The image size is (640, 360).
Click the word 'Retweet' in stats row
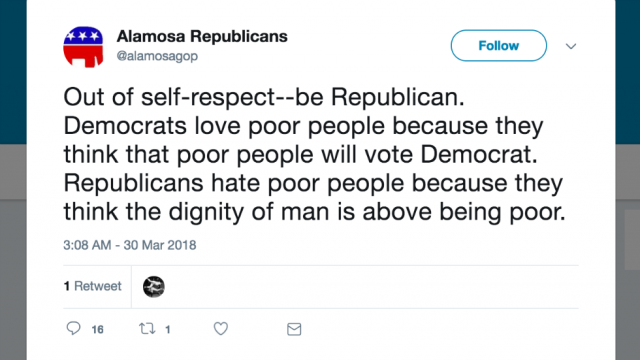point(98,286)
